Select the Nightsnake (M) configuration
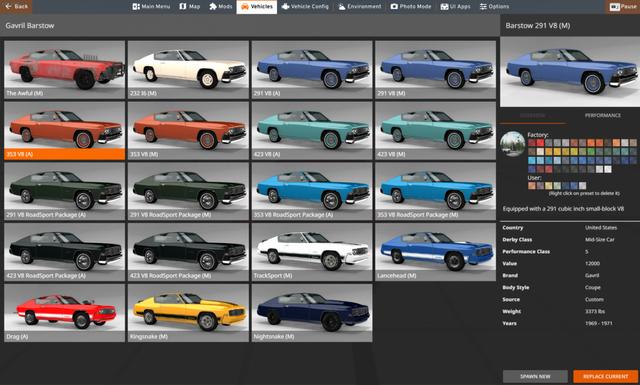This screenshot has width=640, height=385. tap(312, 313)
